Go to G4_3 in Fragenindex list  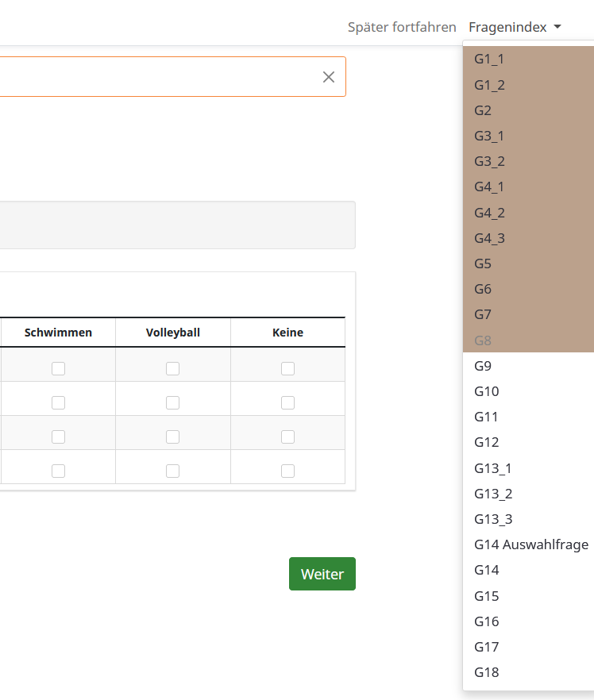pos(489,238)
